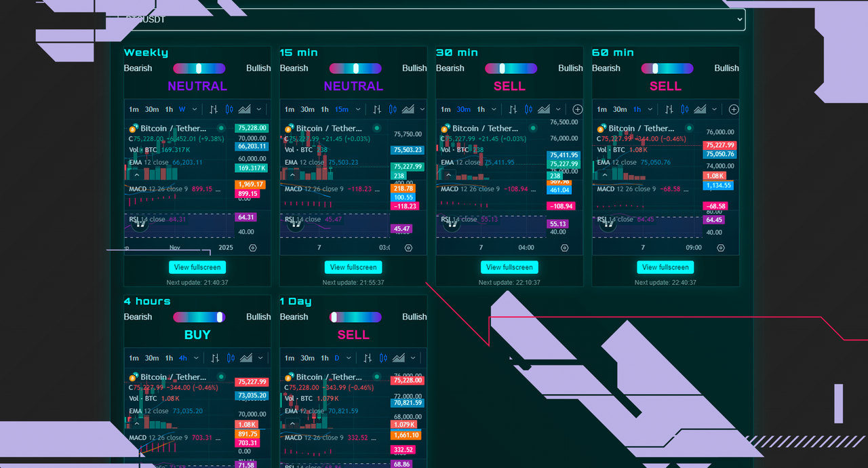Expand interval dropdown in 1 Day widget
868x468 pixels.
(349, 358)
